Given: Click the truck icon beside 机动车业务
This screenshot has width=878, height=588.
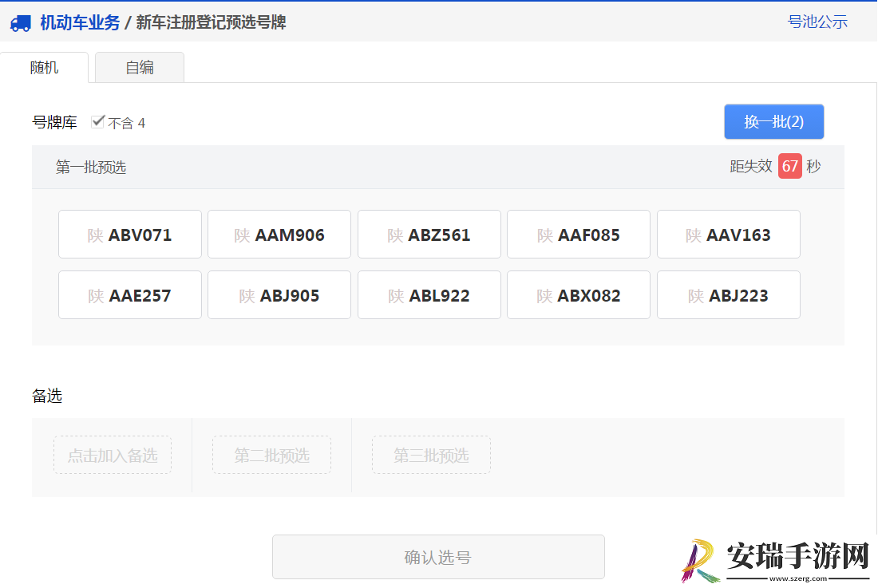Looking at the screenshot, I should pos(21,23).
